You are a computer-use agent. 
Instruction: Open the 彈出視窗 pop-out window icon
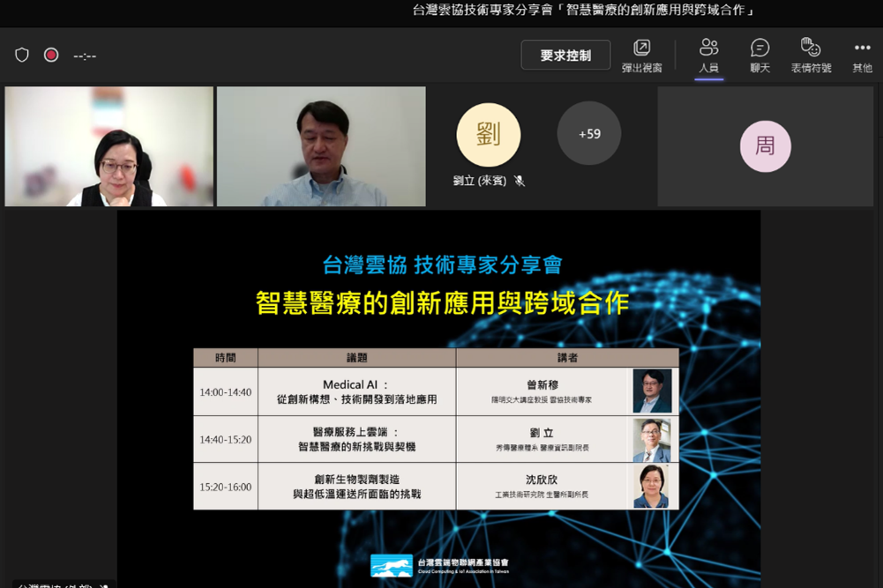[641, 56]
